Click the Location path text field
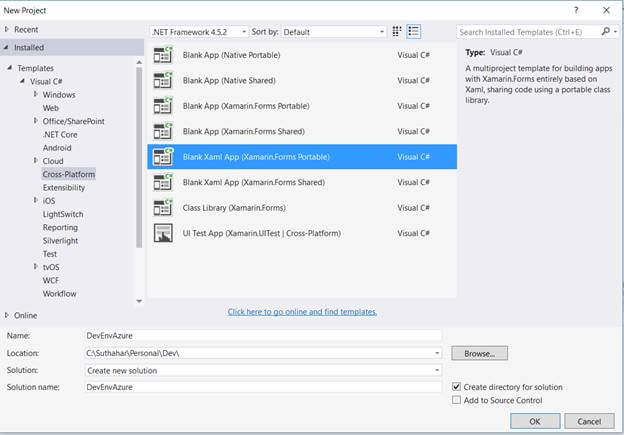Viewport: 624px width, 435px height. click(x=259, y=353)
